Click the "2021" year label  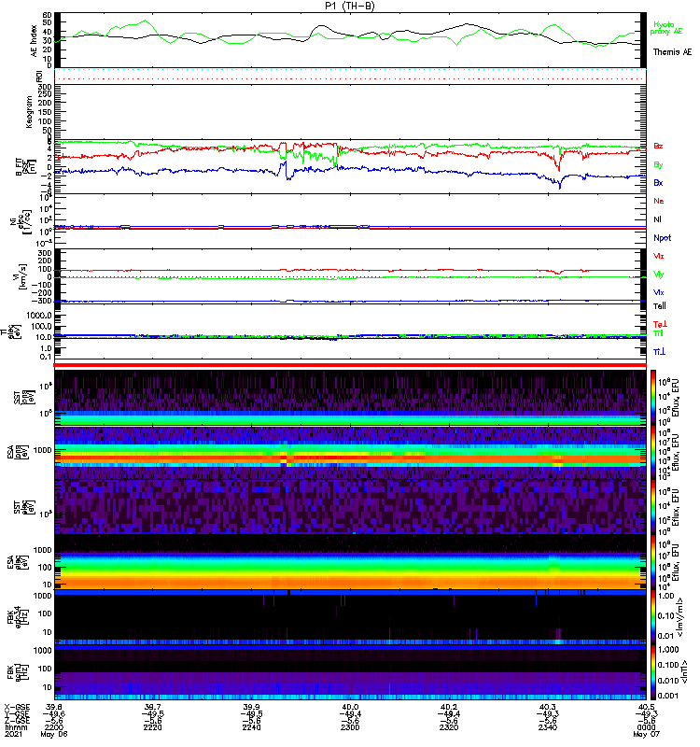tap(13, 735)
